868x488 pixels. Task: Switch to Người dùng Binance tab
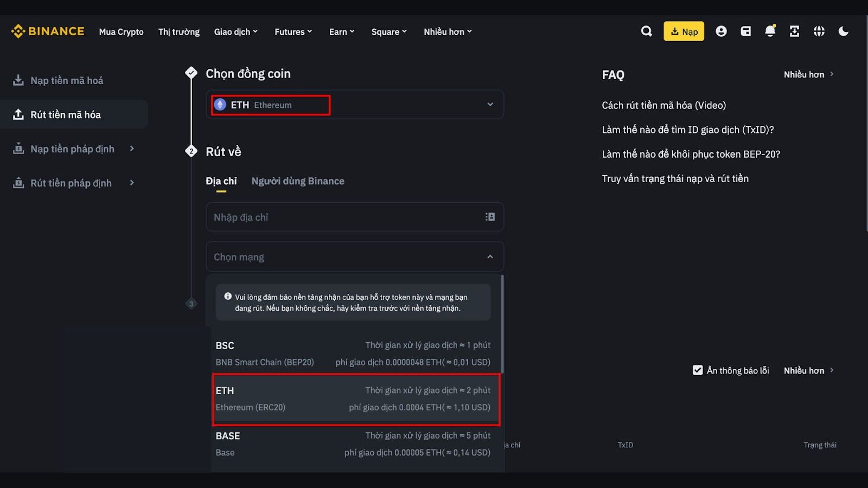click(298, 181)
